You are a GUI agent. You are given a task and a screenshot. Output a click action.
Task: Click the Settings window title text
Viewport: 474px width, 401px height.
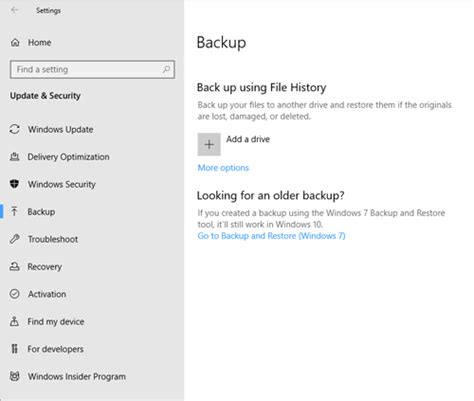[x=48, y=11]
